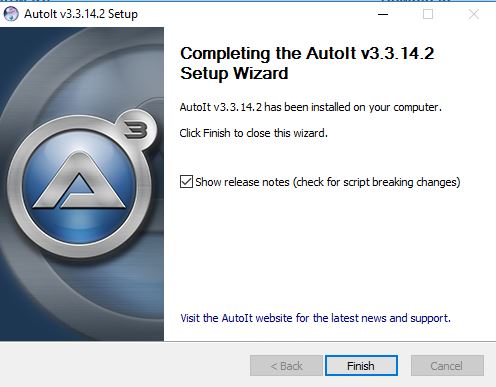Click Finish to close the wizard
496x387 pixels.
(x=361, y=366)
